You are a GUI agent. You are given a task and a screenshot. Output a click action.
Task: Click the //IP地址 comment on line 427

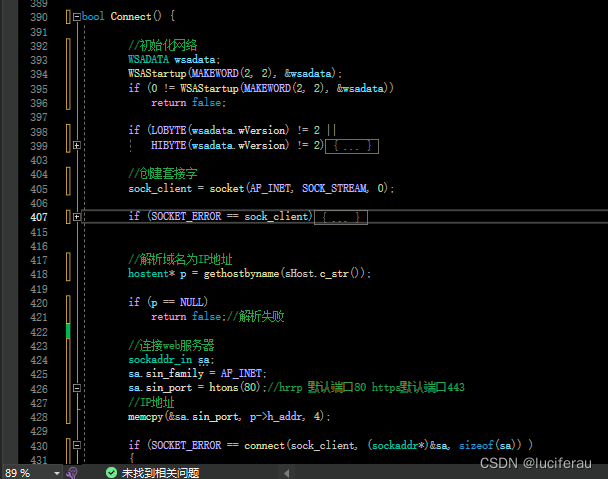[151, 402]
